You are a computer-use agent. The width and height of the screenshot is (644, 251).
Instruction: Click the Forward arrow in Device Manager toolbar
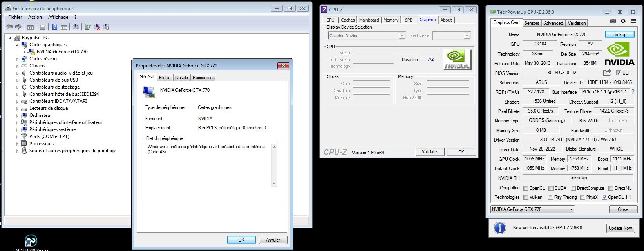(x=18, y=27)
